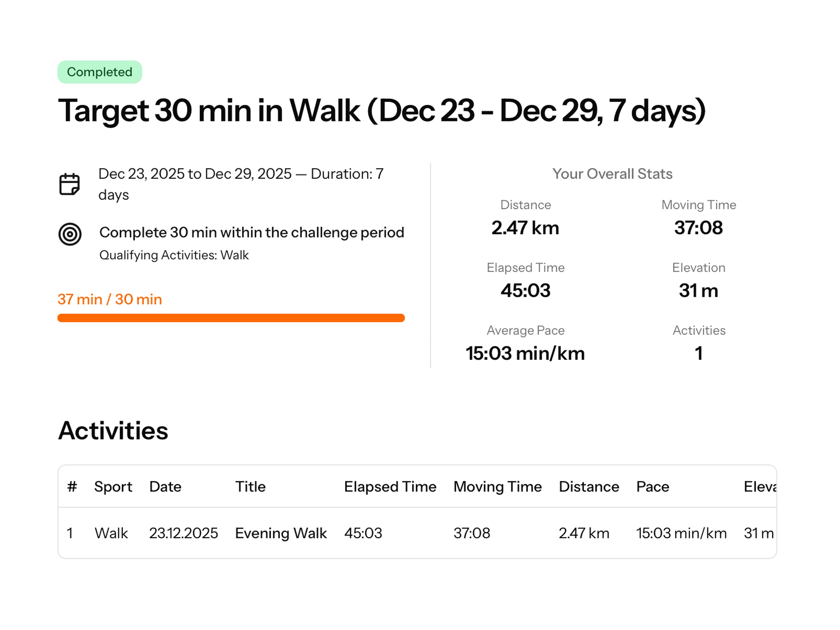Sort by Moving Time column header
This screenshot has width=840, height=630.
497,486
